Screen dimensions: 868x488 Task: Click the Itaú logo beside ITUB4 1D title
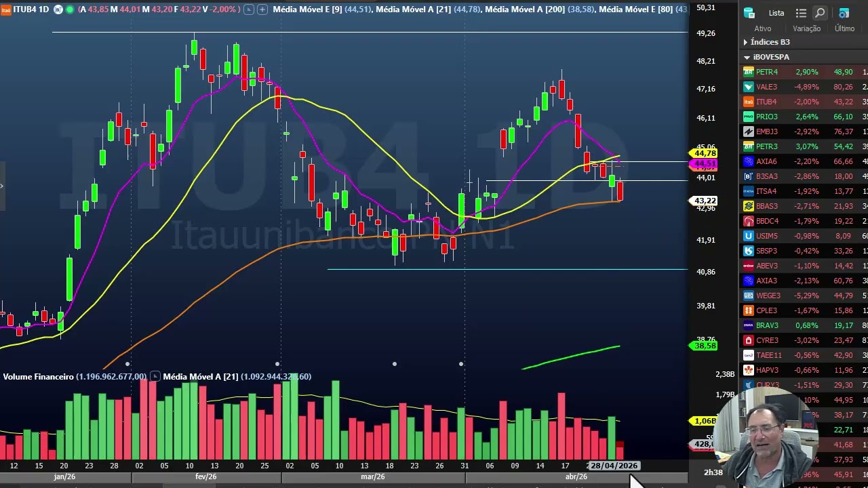[5, 9]
